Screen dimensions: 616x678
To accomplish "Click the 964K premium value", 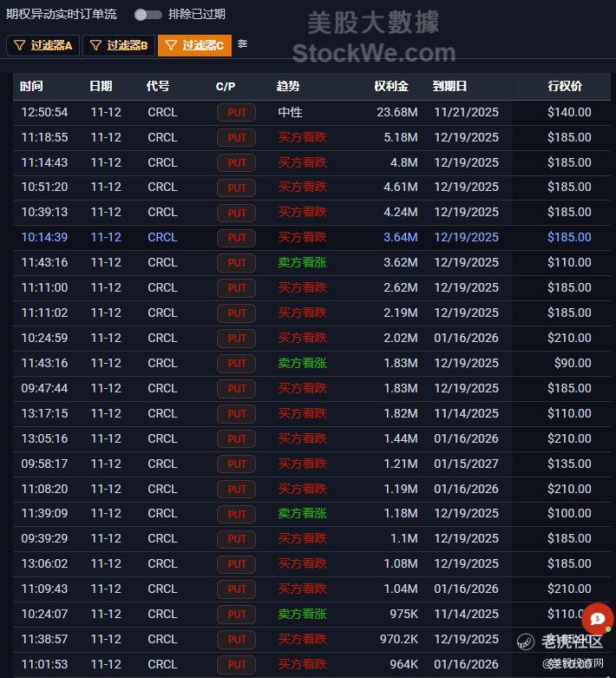I will point(403,664).
